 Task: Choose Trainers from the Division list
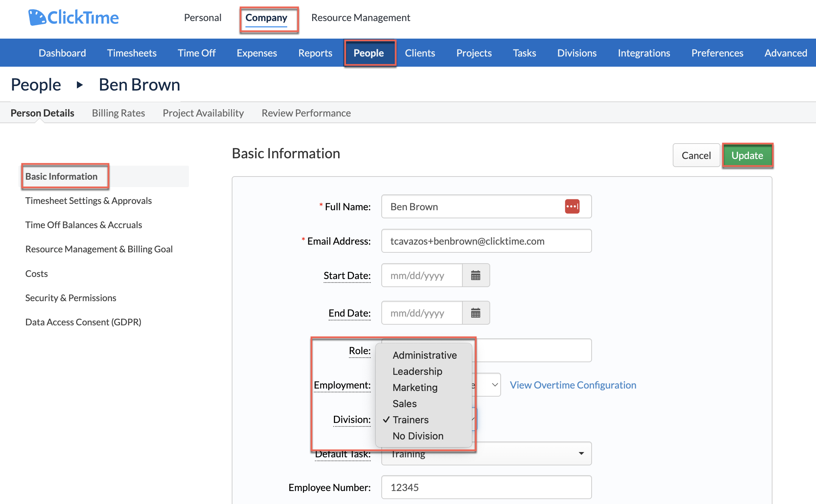[424, 420]
